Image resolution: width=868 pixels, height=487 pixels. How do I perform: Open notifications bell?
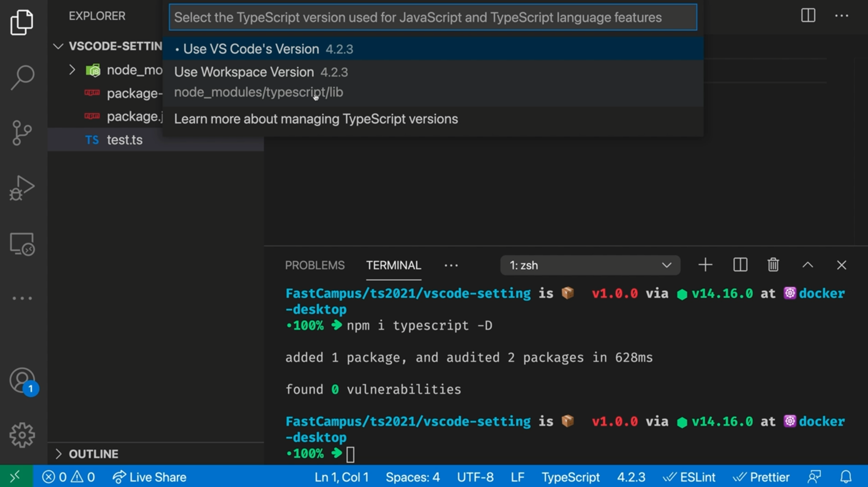point(846,477)
